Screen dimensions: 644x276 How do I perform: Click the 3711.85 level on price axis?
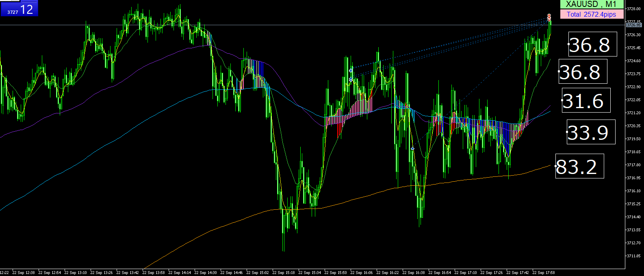click(634, 256)
